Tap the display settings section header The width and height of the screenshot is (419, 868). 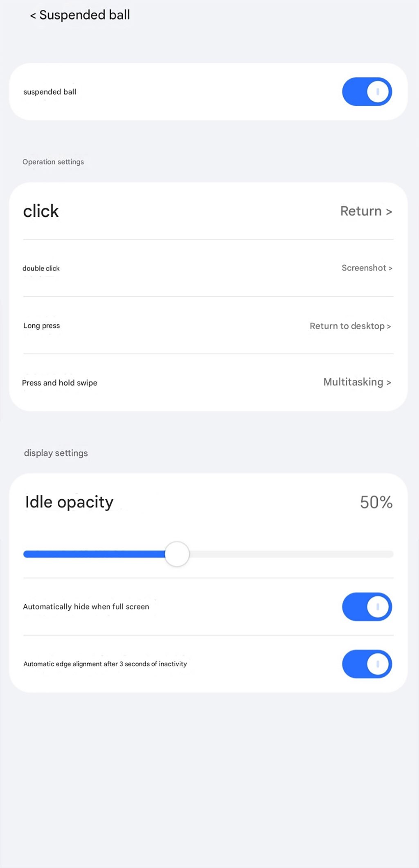tap(56, 453)
